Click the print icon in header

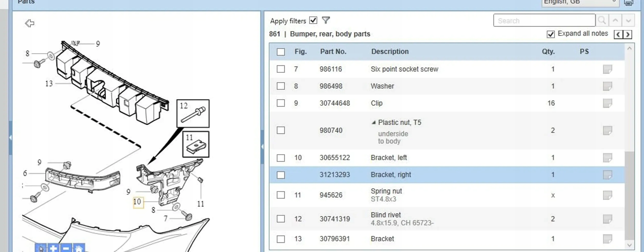[629, 3]
